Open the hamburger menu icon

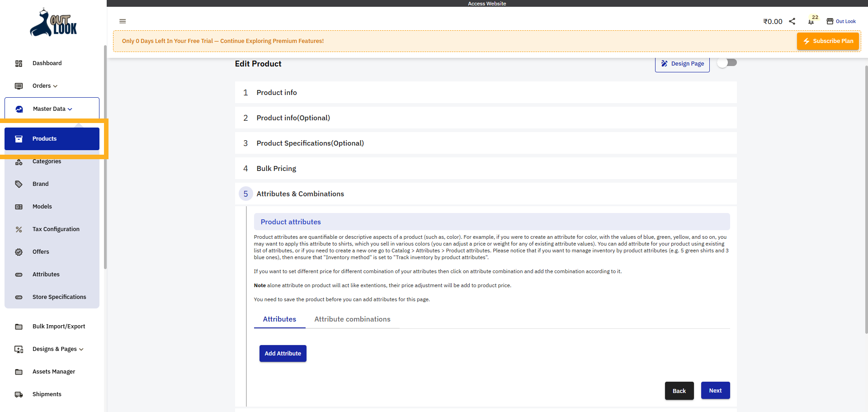coord(123,21)
